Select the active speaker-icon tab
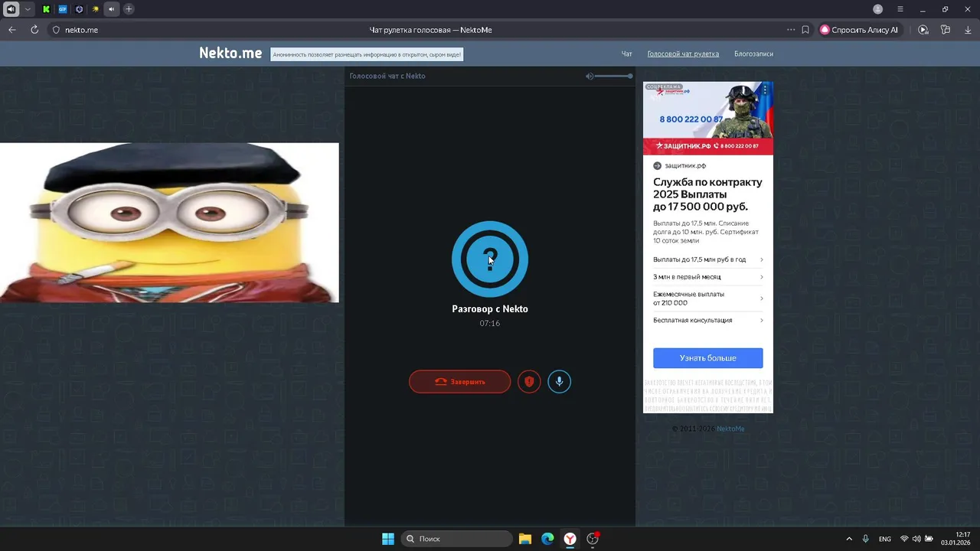 [x=112, y=9]
